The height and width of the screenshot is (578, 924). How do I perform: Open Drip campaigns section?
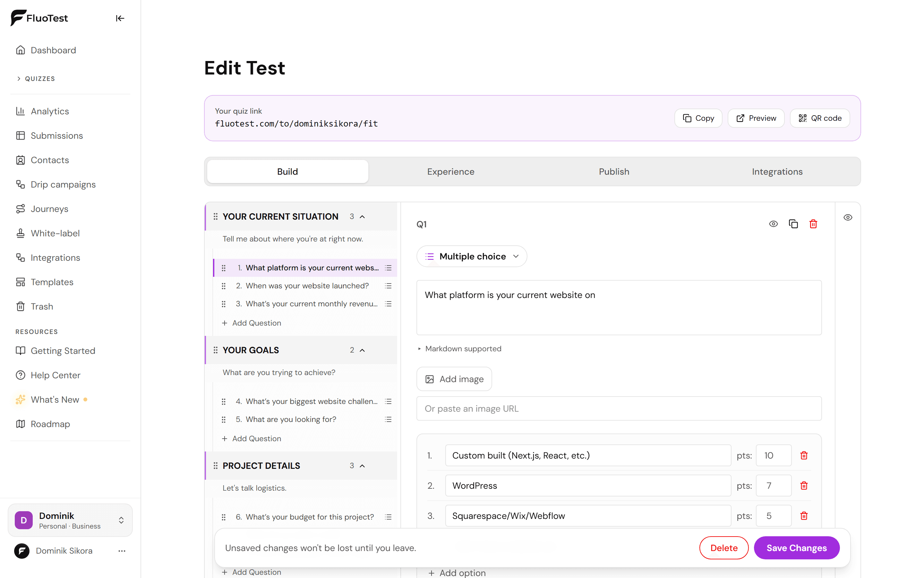point(56,185)
